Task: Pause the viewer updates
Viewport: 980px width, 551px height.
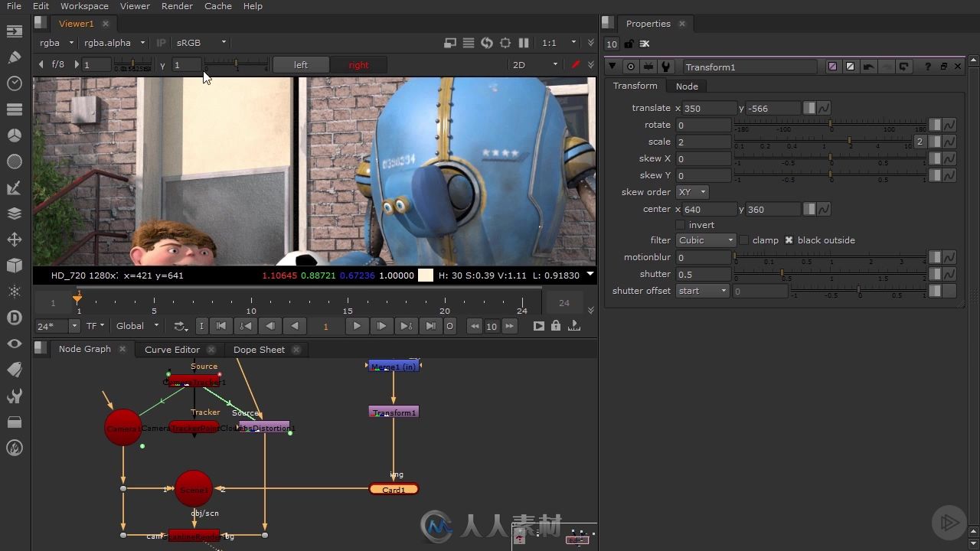Action: 524,43
